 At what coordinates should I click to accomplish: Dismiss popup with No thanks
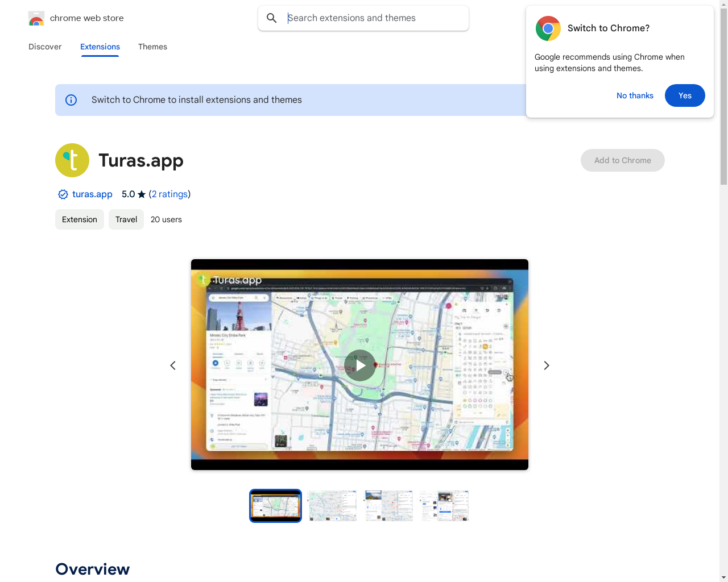click(x=635, y=95)
